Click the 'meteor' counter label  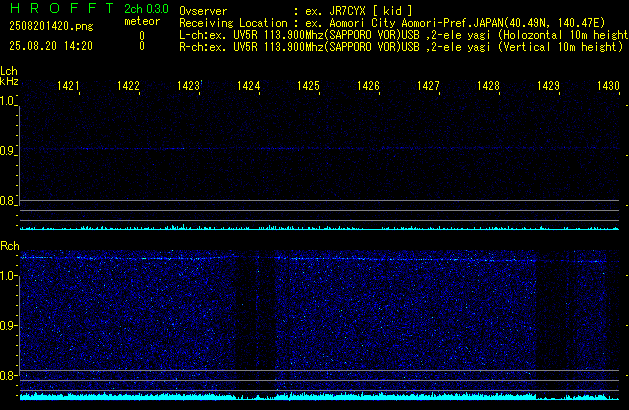pyautogui.click(x=142, y=21)
